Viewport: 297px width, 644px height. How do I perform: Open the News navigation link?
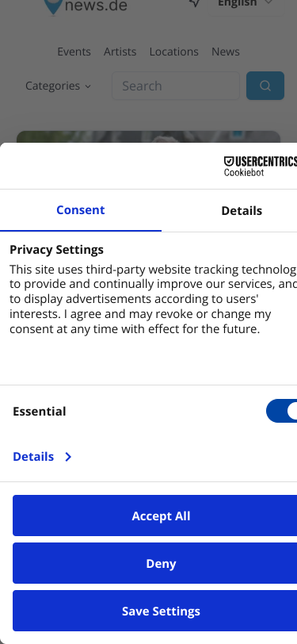pyautogui.click(x=226, y=52)
